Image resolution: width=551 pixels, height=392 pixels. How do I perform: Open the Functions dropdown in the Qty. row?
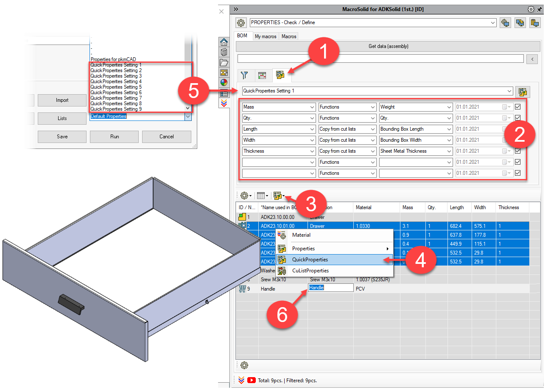click(347, 118)
